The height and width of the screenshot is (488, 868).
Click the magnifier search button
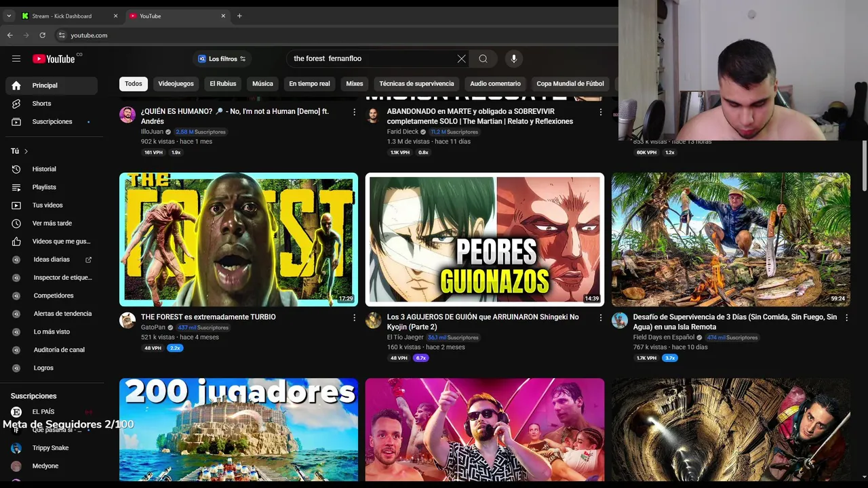[483, 59]
